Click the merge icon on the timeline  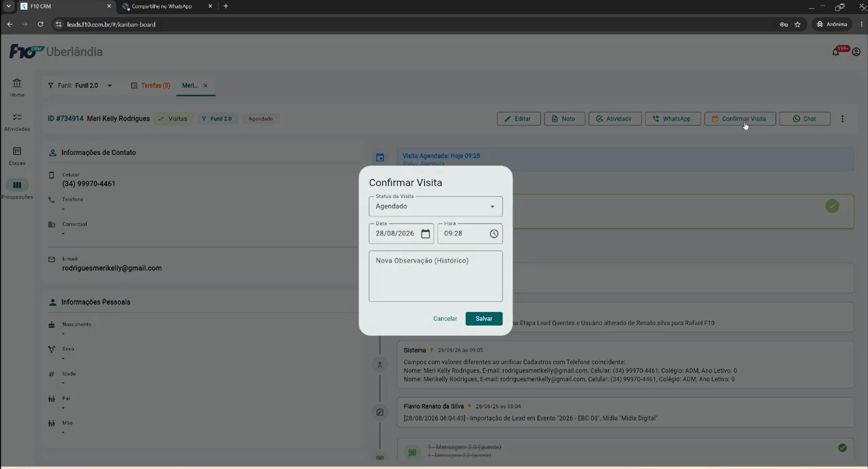coord(380,365)
